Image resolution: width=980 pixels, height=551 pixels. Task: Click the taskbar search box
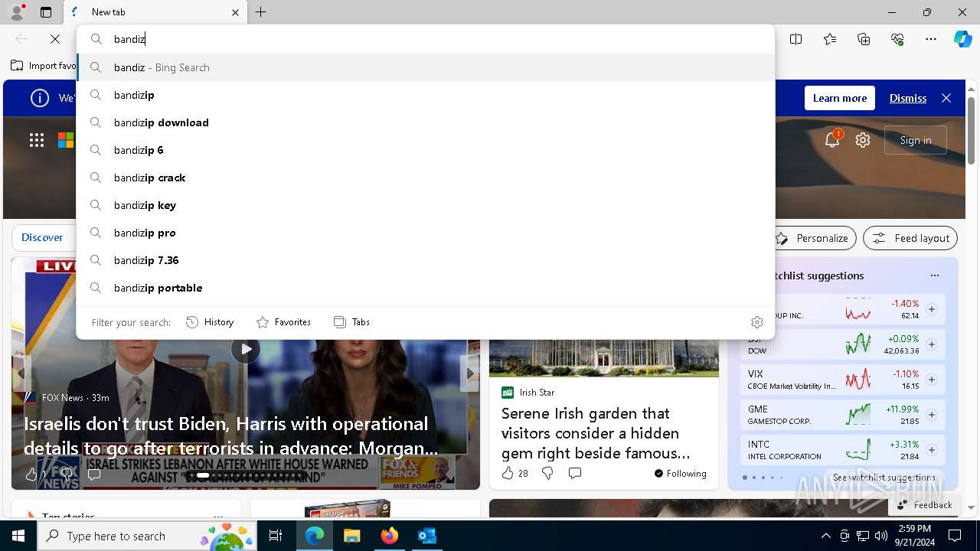pos(148,536)
